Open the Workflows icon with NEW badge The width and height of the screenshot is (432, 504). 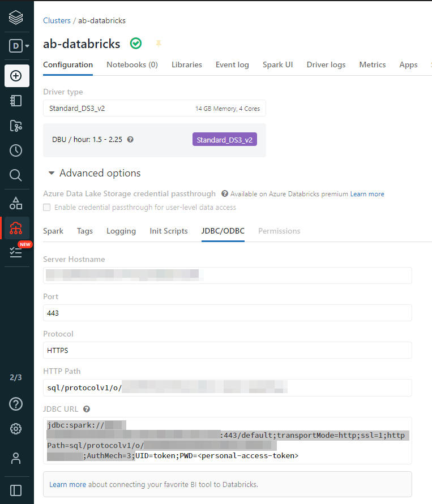tap(17, 252)
